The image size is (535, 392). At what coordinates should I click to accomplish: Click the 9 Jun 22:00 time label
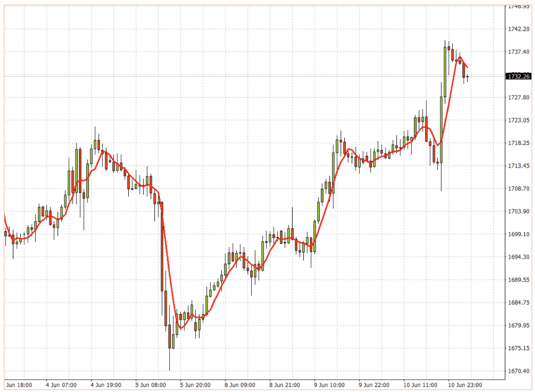point(374,385)
